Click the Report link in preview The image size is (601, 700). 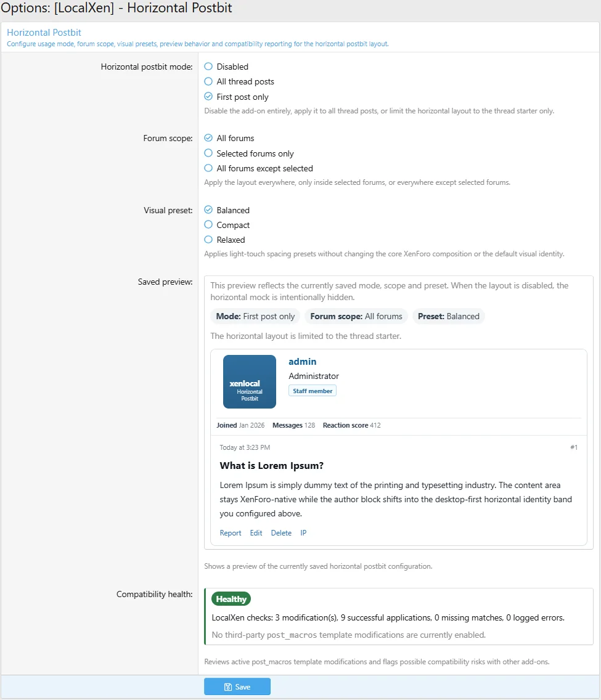click(231, 533)
